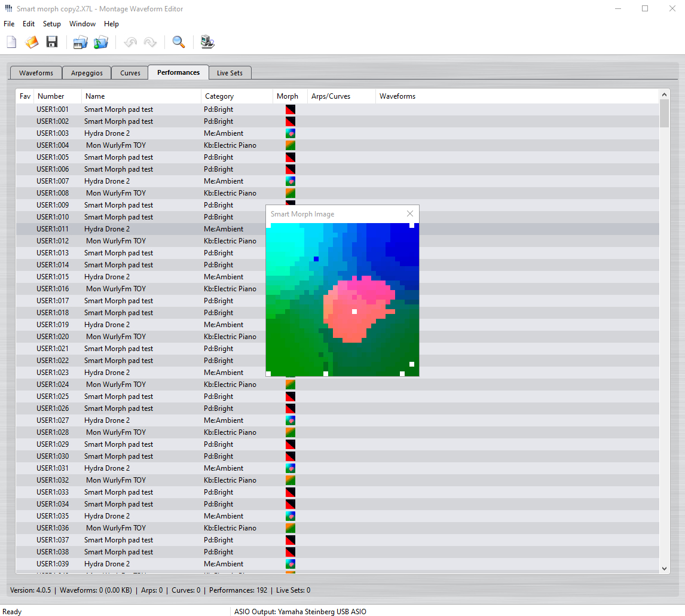685x616 pixels.
Task: Open the Setup menu
Action: [x=51, y=24]
